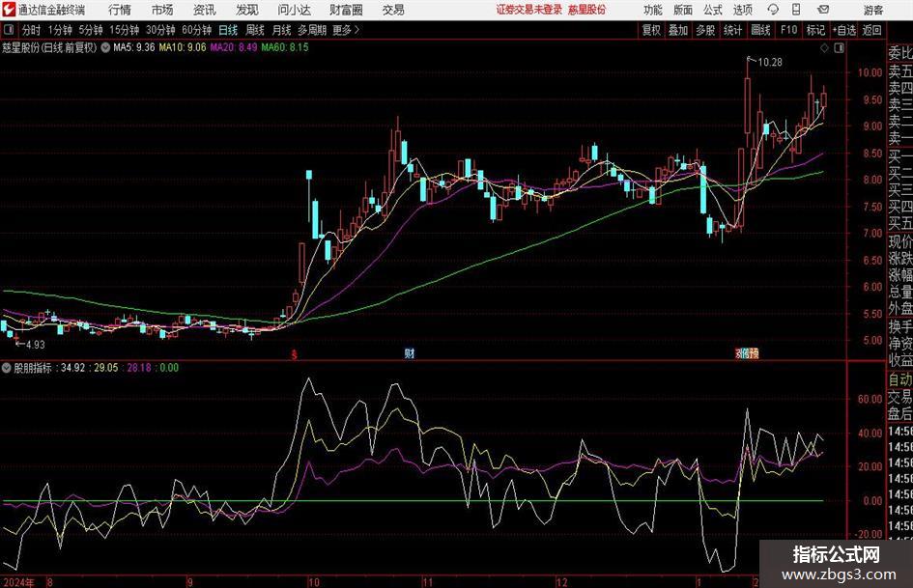
Task: Open the 选项 menu
Action: pyautogui.click(x=742, y=10)
